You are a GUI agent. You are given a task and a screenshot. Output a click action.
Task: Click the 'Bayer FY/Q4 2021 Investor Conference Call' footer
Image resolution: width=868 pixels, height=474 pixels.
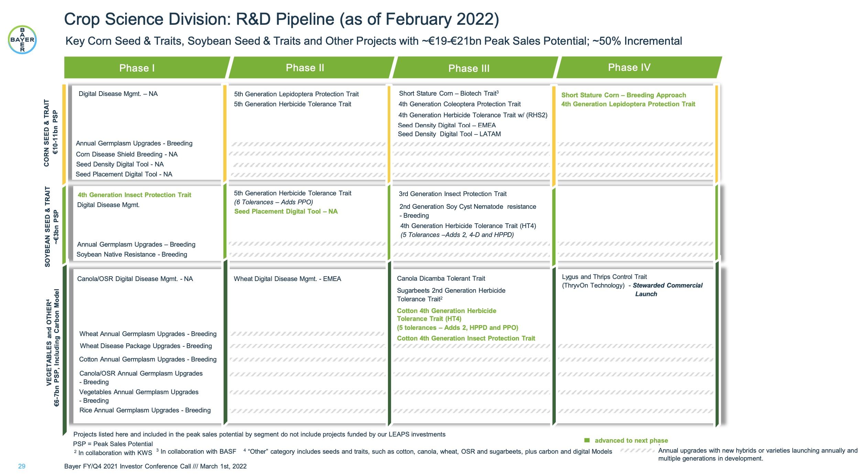[155, 466]
